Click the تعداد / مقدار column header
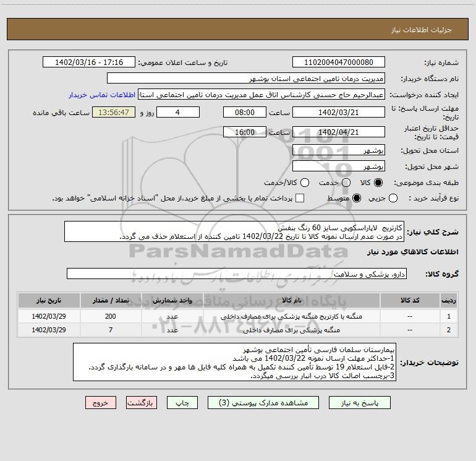This screenshot has width=476, height=461. [111, 301]
